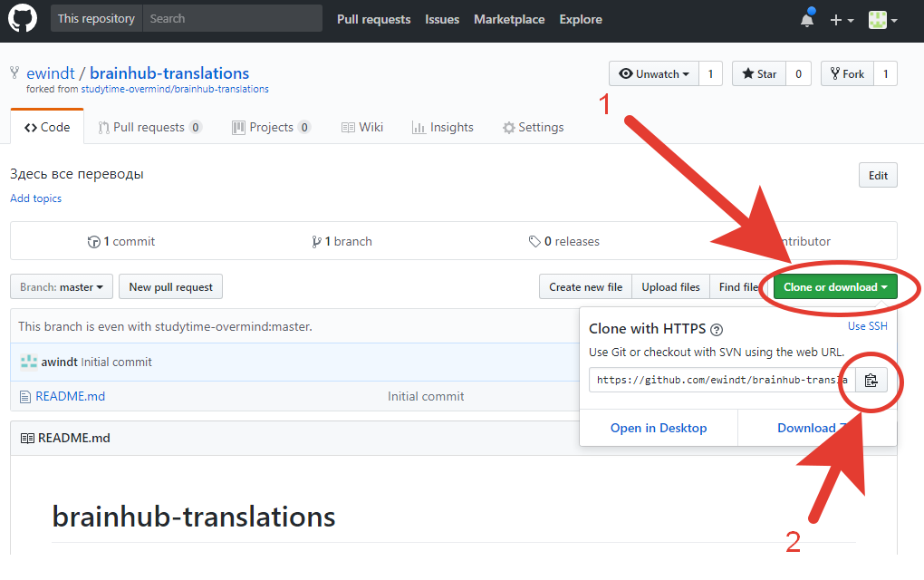Screen dimensions: 924x580
Task: Select the book icon beside the README.md header
Action: coord(27,438)
